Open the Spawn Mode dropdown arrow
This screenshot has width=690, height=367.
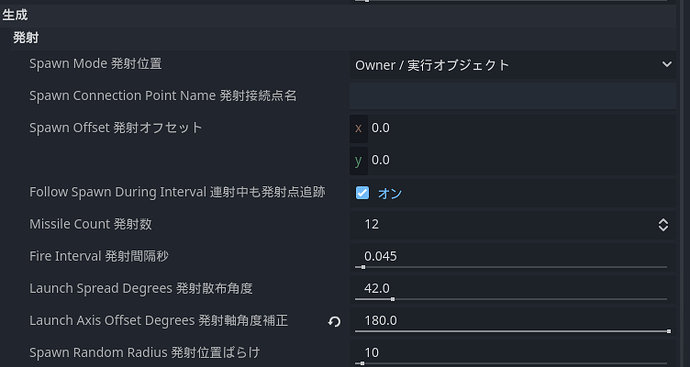coord(666,64)
